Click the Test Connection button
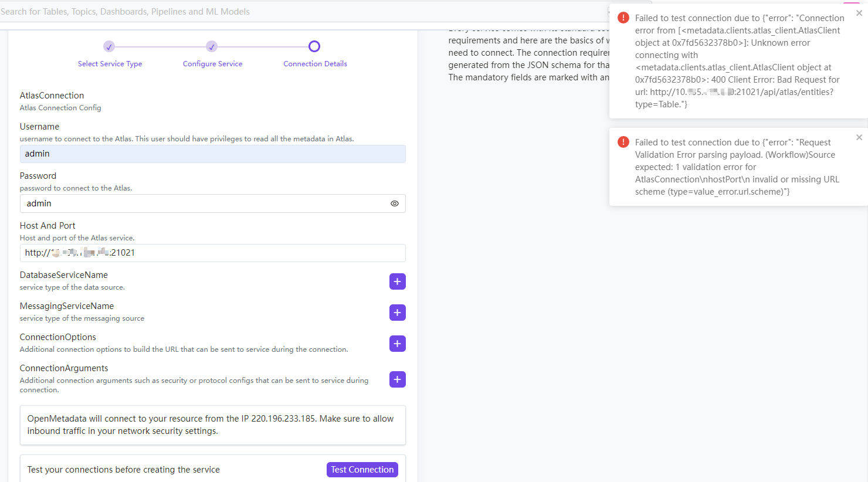 click(x=362, y=469)
